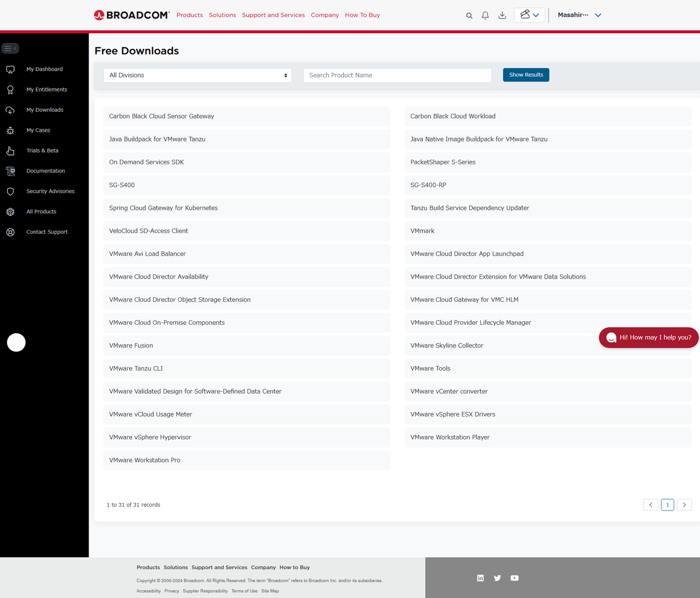Open Contact Support in sidebar

tap(47, 232)
